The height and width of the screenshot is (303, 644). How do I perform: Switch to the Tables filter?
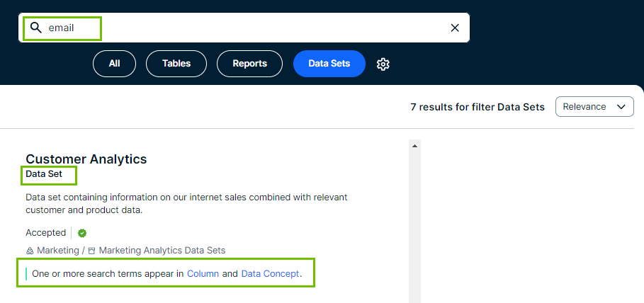click(x=176, y=64)
